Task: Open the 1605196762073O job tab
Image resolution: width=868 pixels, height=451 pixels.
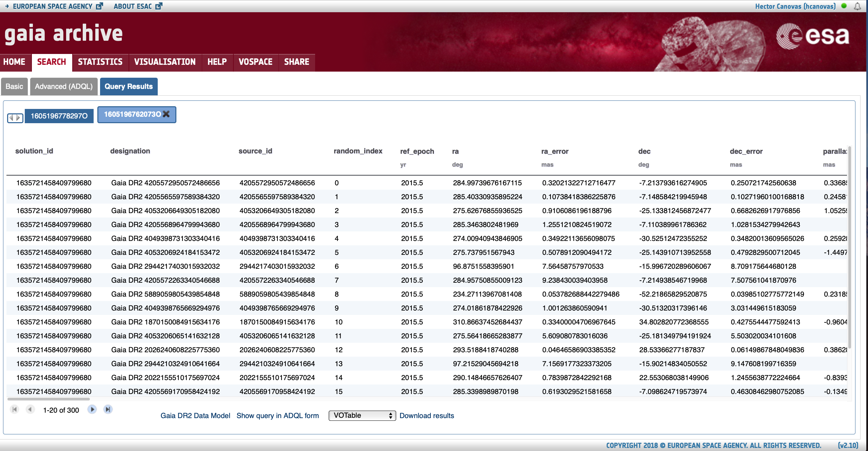Action: pos(132,114)
